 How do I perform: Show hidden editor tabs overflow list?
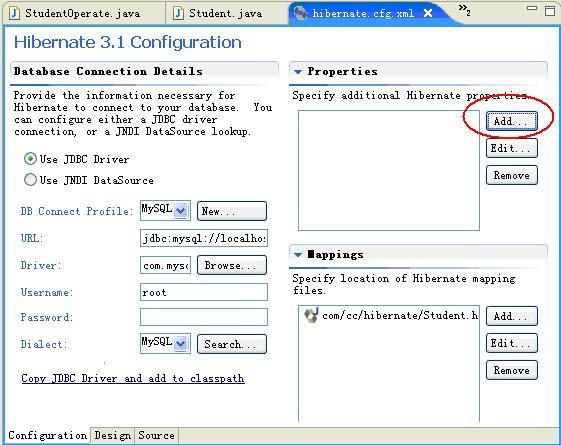tap(464, 10)
